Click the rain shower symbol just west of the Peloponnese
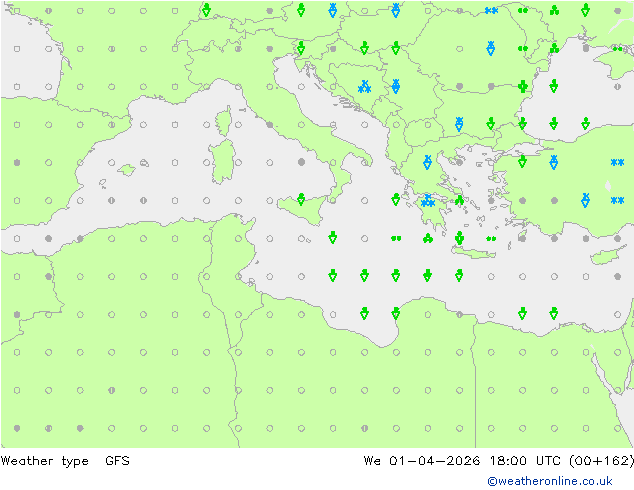Screen dimensions: 634x490 pyautogui.click(x=396, y=199)
